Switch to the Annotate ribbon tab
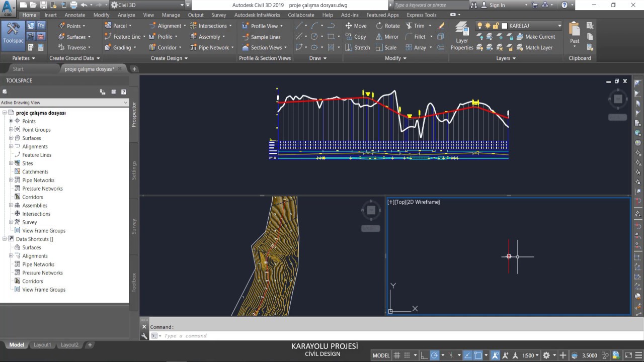This screenshot has height=362, width=644. coord(75,15)
